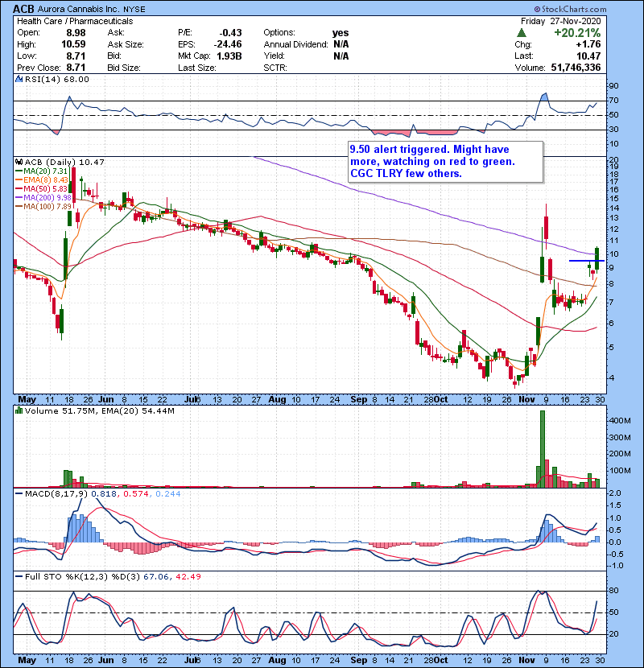This screenshot has height=668, width=644.
Task: Click the stochastic %K value 67.06
Action: pyautogui.click(x=155, y=577)
